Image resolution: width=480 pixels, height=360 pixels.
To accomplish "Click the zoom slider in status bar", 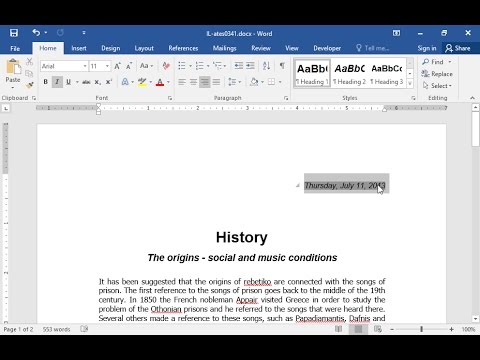I will pyautogui.click(x=421, y=329).
